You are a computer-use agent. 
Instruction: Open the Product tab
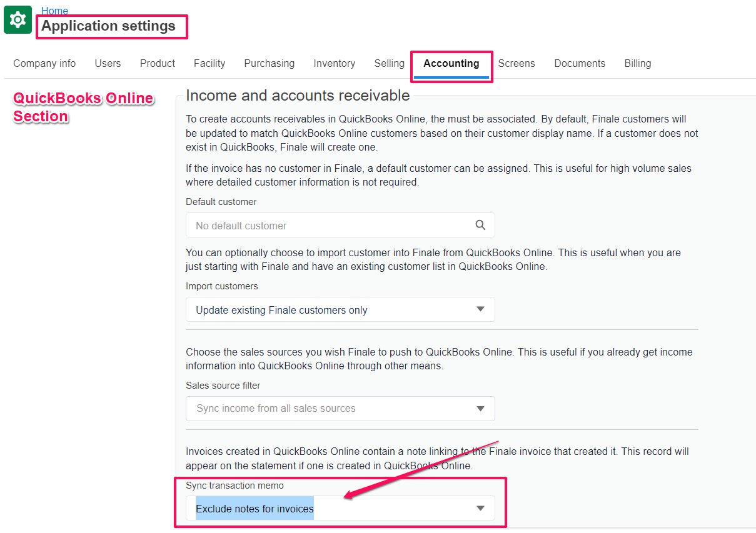coord(158,63)
